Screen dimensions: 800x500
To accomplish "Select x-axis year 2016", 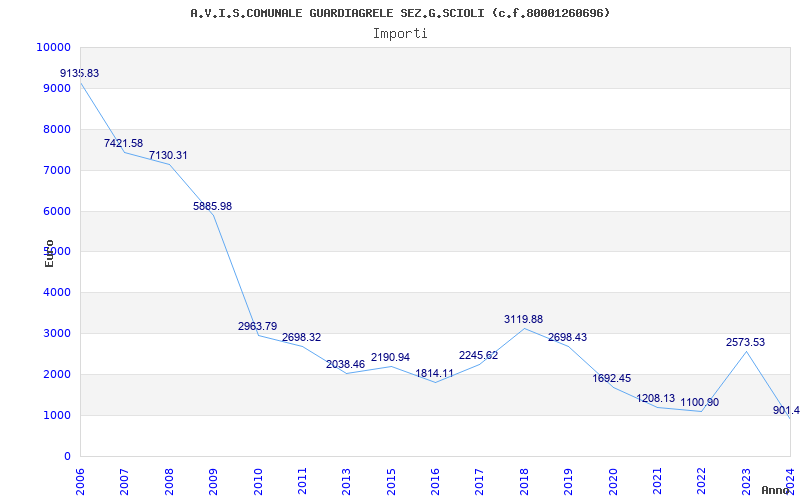I will [x=435, y=481].
